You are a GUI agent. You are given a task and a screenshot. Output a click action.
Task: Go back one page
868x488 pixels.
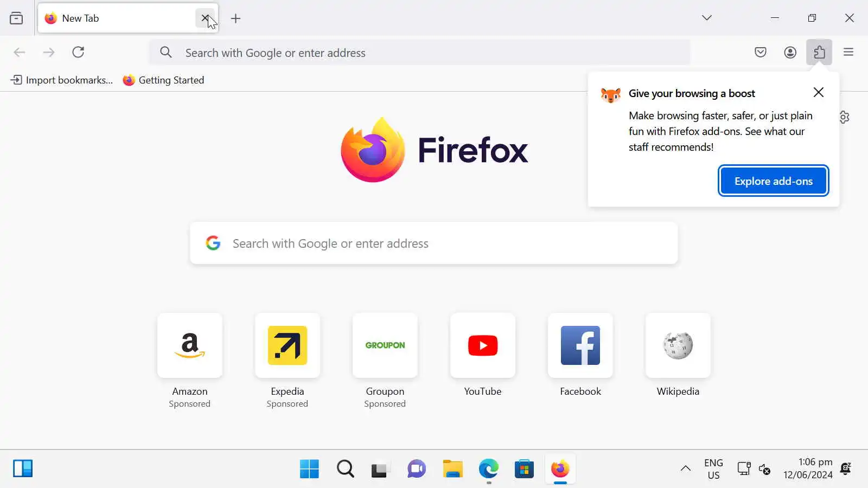click(x=20, y=52)
